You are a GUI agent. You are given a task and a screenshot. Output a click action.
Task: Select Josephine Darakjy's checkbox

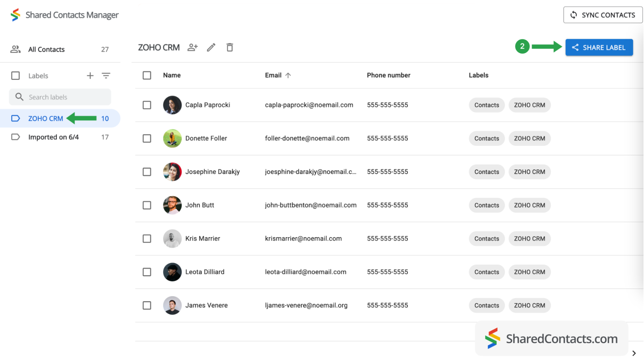147,172
